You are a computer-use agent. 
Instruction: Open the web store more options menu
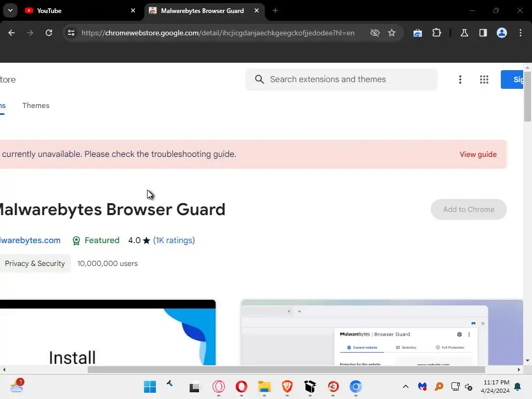[460, 79]
